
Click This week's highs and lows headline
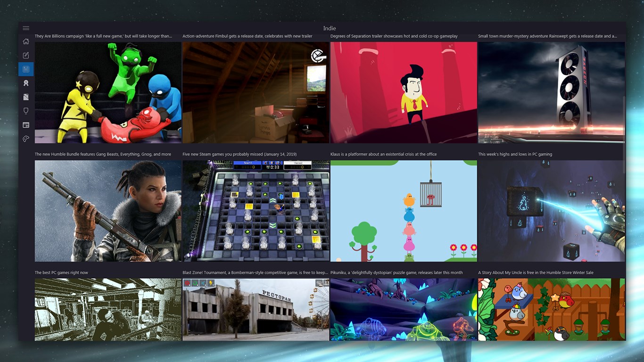pos(515,154)
